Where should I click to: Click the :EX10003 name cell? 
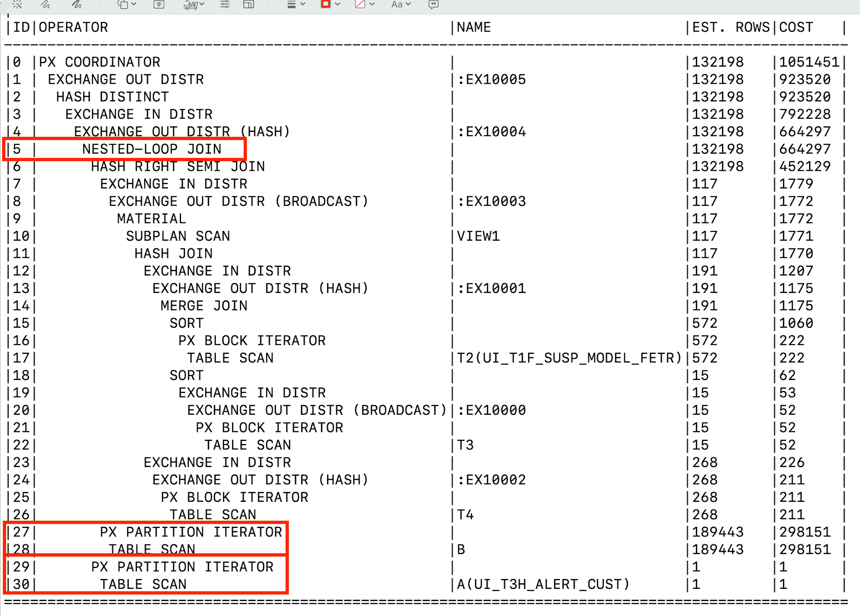click(x=492, y=201)
